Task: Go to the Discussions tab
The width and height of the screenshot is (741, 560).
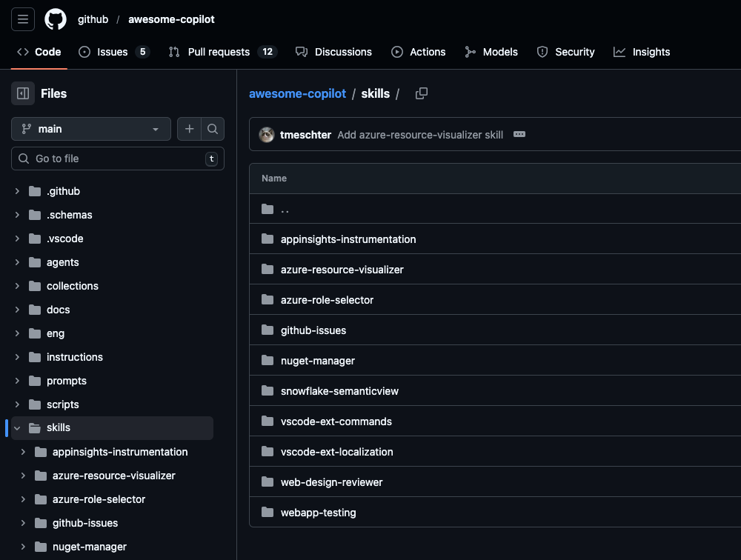Action: [x=333, y=52]
